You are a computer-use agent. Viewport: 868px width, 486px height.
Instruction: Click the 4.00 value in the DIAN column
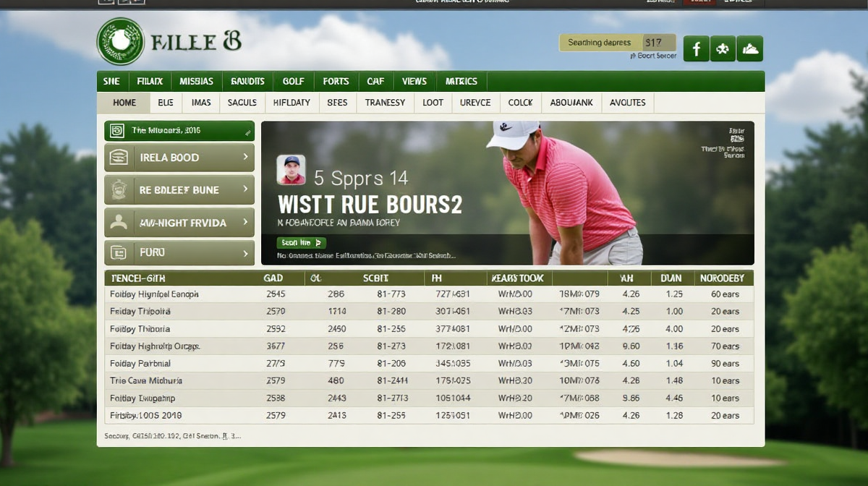pos(674,329)
